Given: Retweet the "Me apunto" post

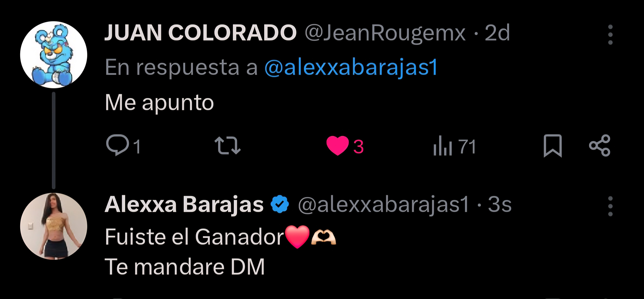Looking at the screenshot, I should (228, 145).
